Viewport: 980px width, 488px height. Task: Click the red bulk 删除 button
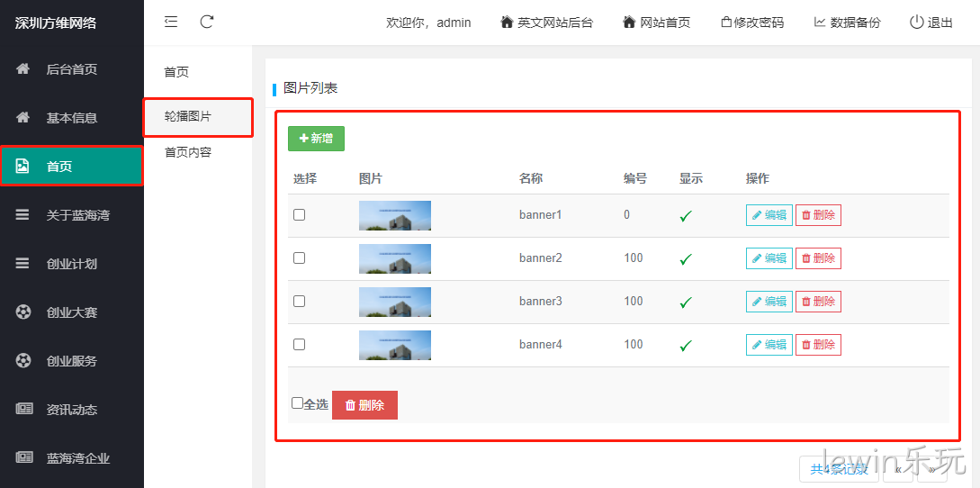point(364,405)
